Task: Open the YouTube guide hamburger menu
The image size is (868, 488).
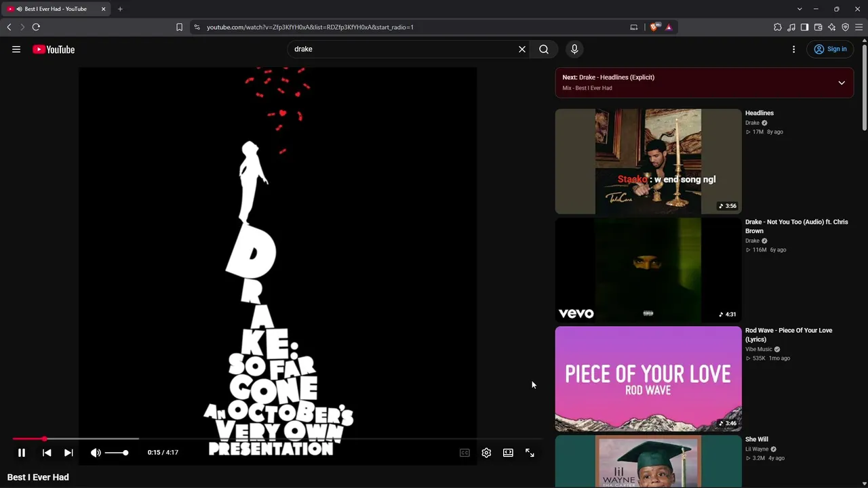Action: 16,49
